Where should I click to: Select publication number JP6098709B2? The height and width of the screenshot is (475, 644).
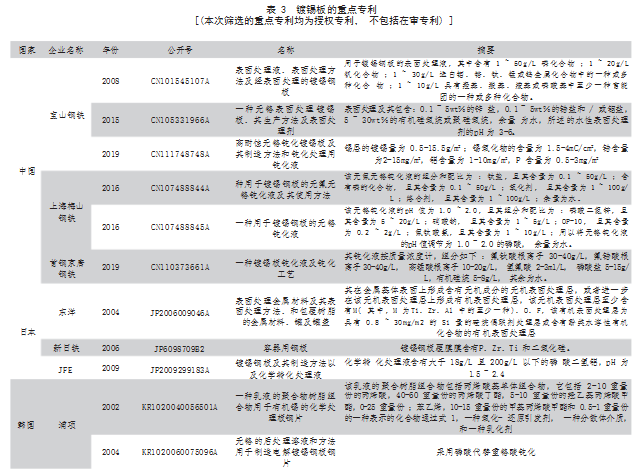[x=182, y=348]
